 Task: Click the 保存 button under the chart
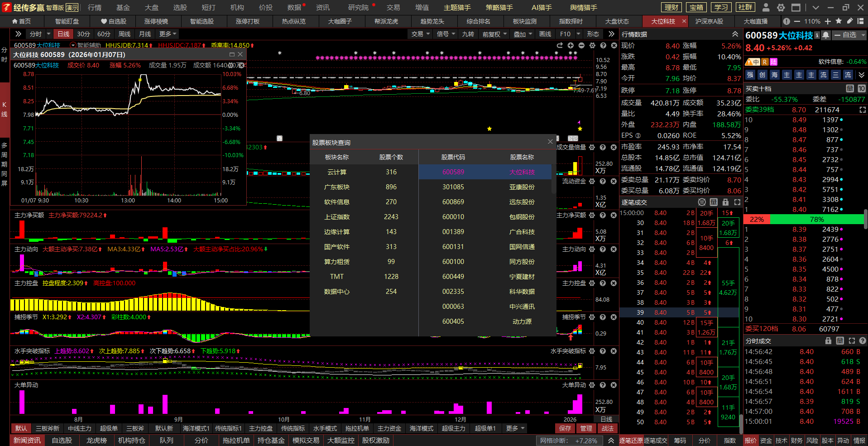pyautogui.click(x=565, y=428)
